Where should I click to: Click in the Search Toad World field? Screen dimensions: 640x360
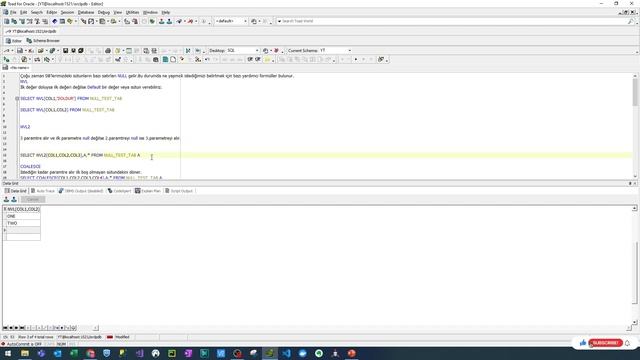pyautogui.click(x=453, y=21)
